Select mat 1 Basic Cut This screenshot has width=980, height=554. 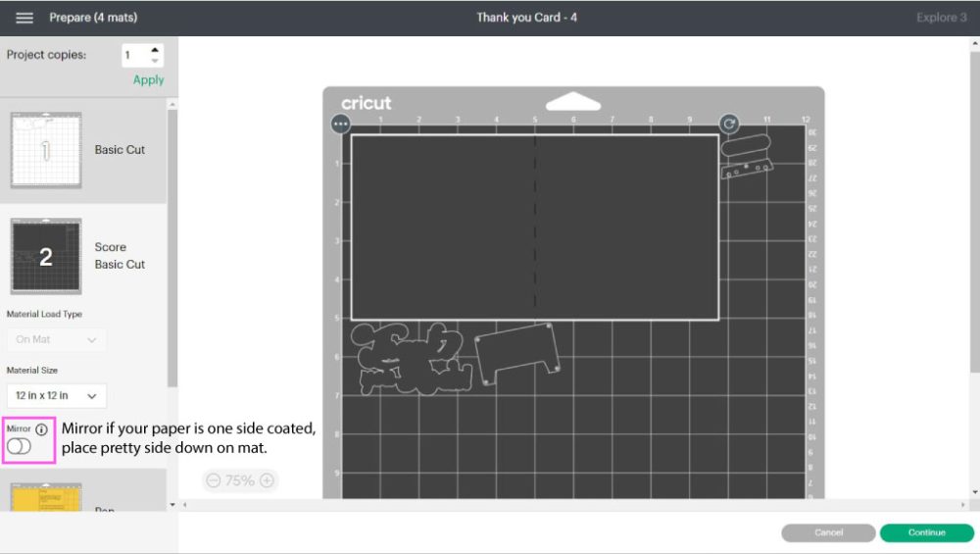tap(46, 150)
